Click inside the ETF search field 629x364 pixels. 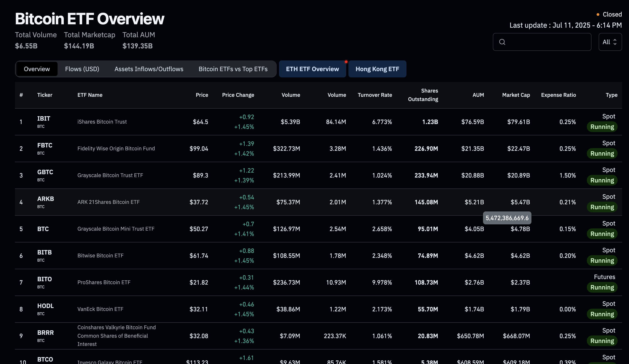coord(547,42)
